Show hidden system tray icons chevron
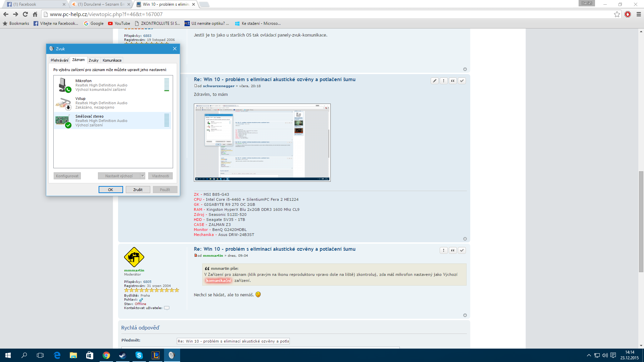This screenshot has width=644, height=362. coord(589,355)
